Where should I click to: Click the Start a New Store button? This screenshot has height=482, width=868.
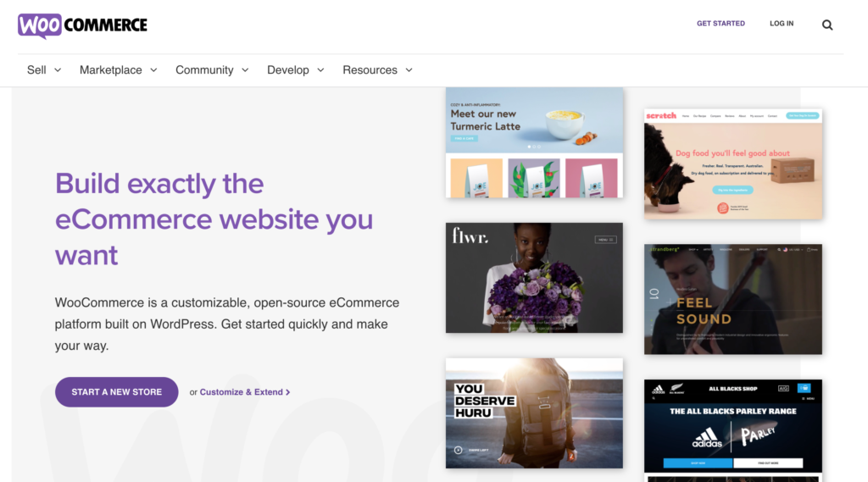116,392
